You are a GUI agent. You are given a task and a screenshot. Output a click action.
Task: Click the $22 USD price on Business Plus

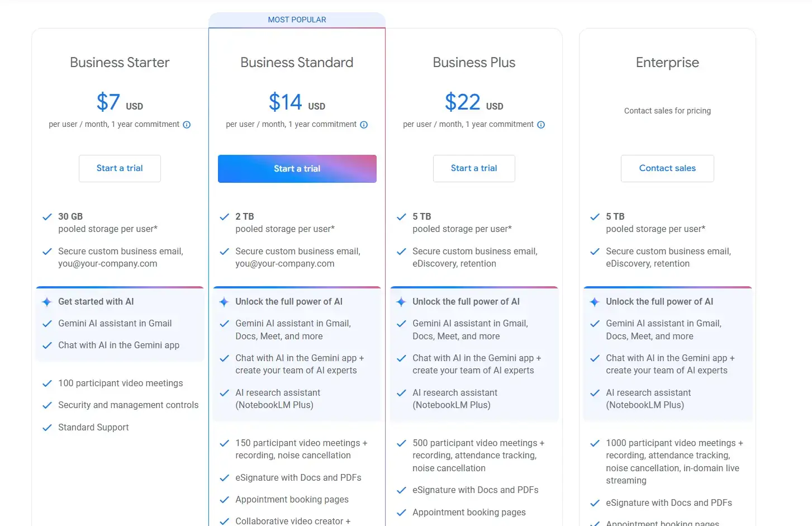click(x=474, y=102)
